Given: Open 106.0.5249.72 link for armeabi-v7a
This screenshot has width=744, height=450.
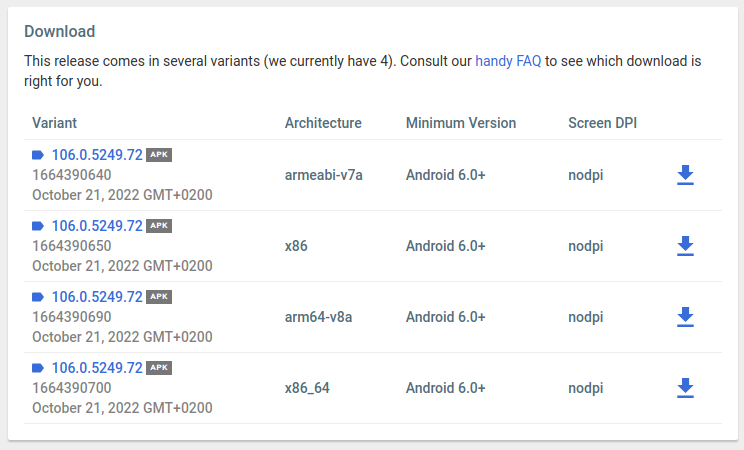Looking at the screenshot, I should [x=97, y=155].
